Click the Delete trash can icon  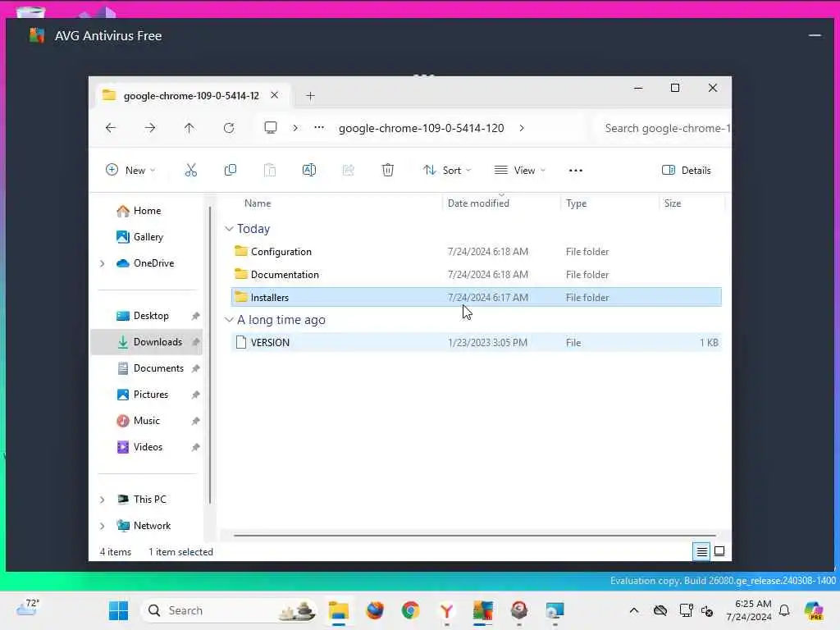pos(388,171)
